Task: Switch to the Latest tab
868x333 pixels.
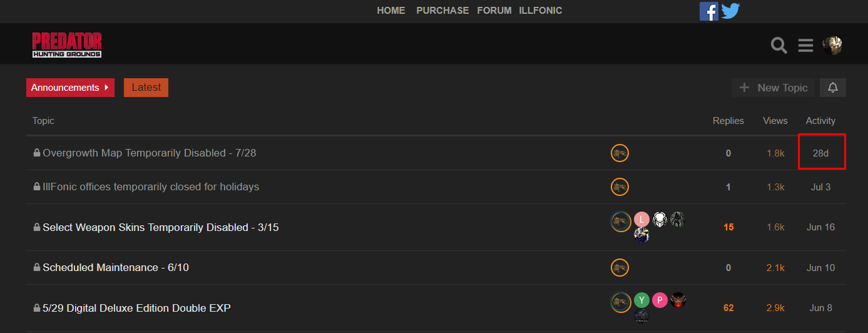Action: pos(146,88)
